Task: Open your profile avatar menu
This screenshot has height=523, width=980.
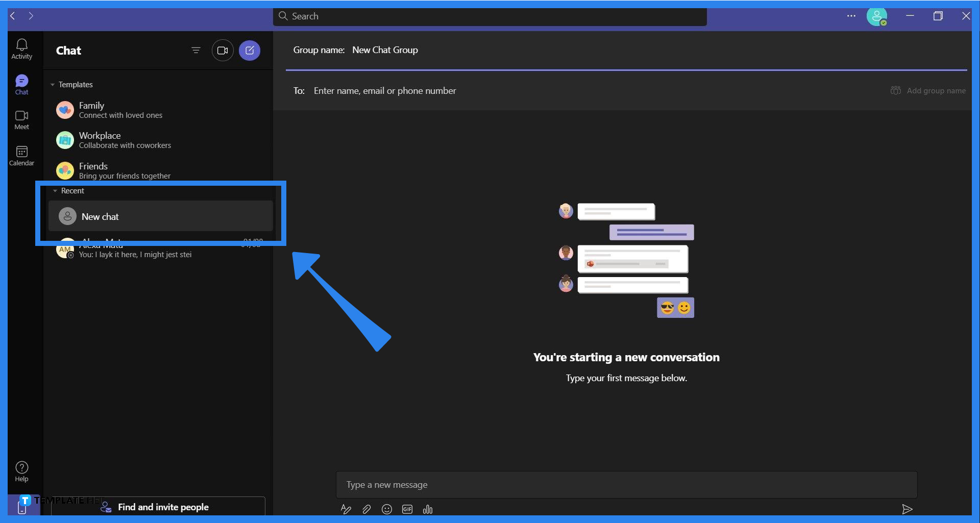Action: tap(877, 17)
